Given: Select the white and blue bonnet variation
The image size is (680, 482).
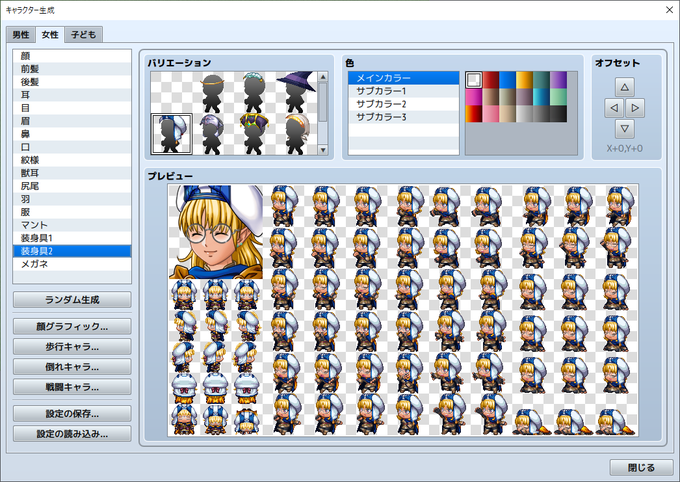Looking at the screenshot, I should [x=171, y=134].
